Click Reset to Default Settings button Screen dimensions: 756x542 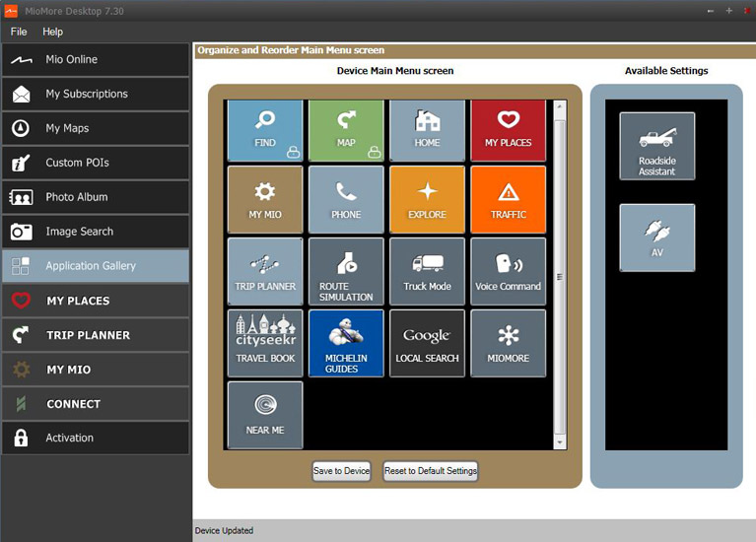(x=431, y=471)
